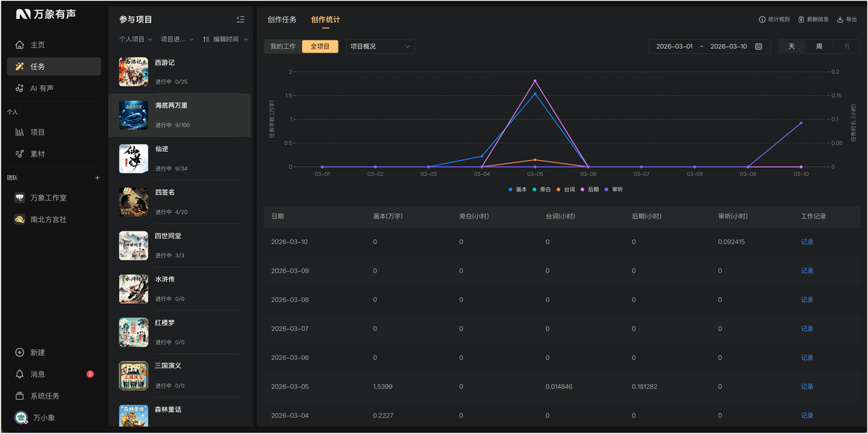Expand the 项目概况 dropdown
This screenshot has width=868, height=434.
click(380, 47)
